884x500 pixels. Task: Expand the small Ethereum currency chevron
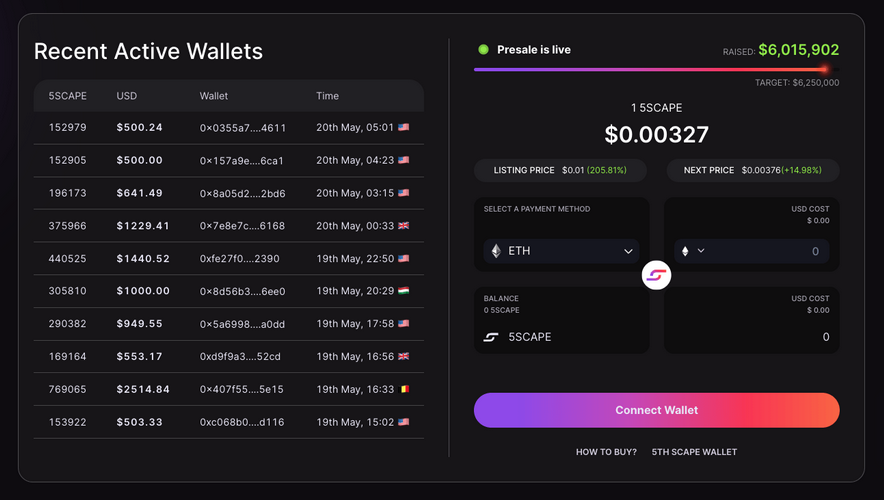701,251
